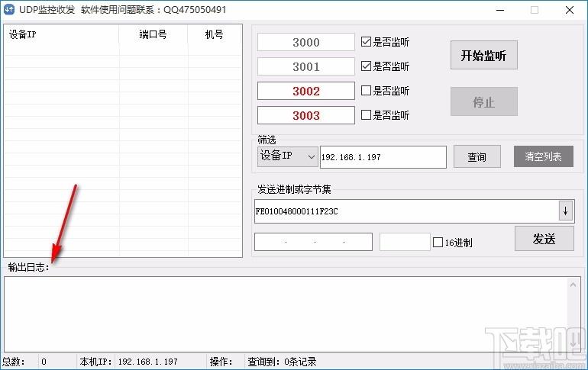Click the empty port field left of 16进制
Image resolution: width=588 pixels, height=370 pixels.
(405, 242)
